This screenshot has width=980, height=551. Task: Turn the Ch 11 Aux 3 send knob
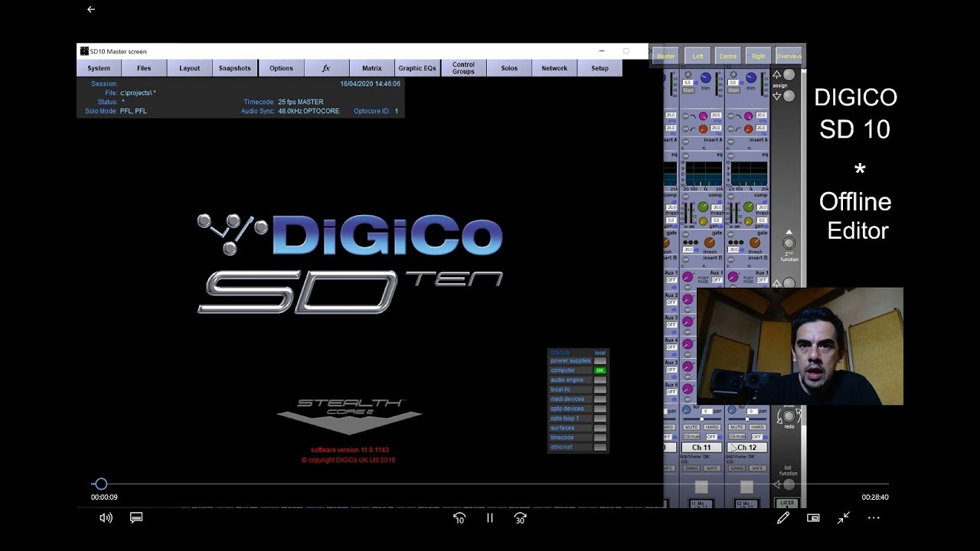688,321
